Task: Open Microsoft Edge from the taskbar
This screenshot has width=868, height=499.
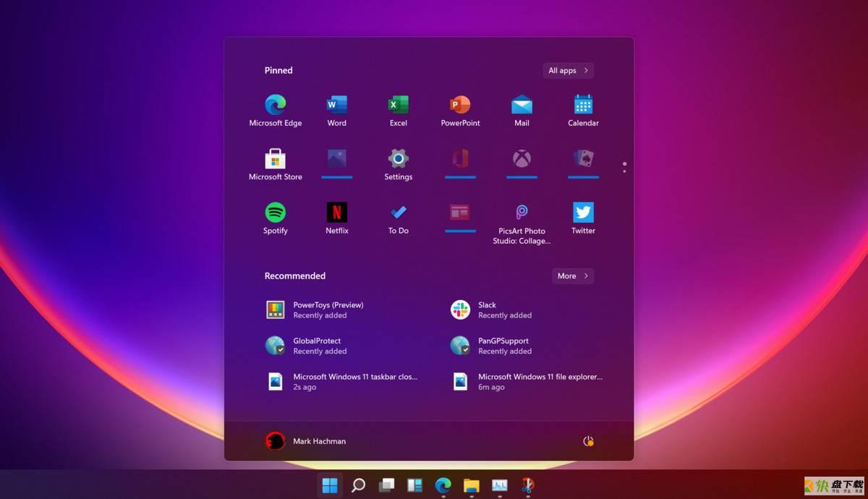Action: click(x=443, y=485)
